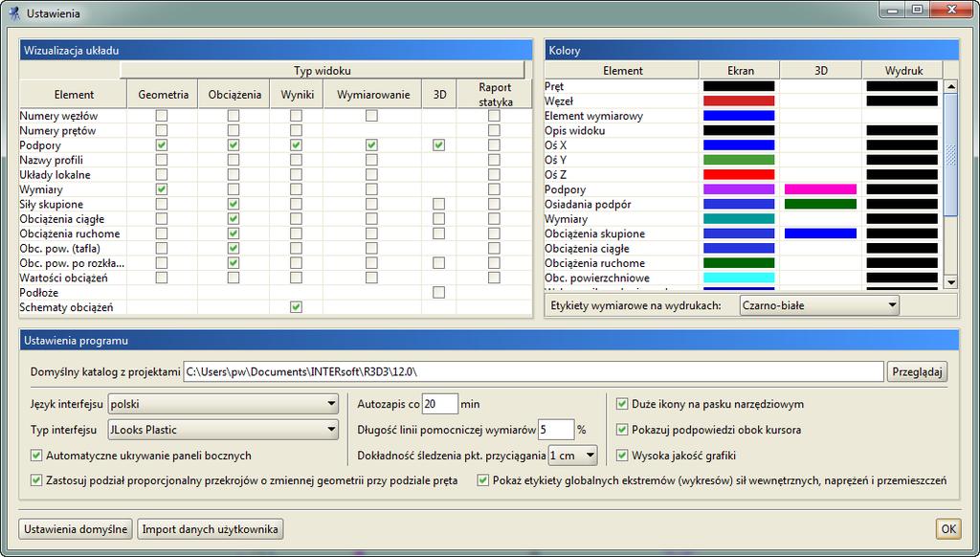Click the Układy lokalne row label
This screenshot has height=557, width=980.
(55, 175)
